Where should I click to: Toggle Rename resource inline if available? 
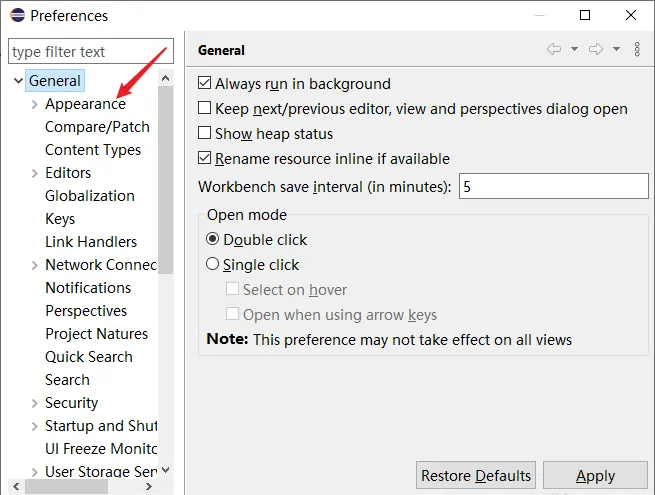point(205,159)
